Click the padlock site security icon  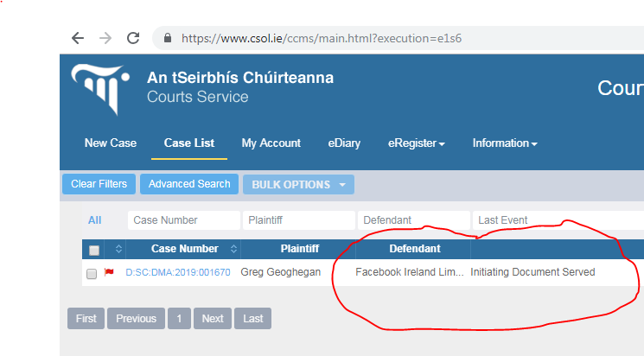click(x=167, y=38)
